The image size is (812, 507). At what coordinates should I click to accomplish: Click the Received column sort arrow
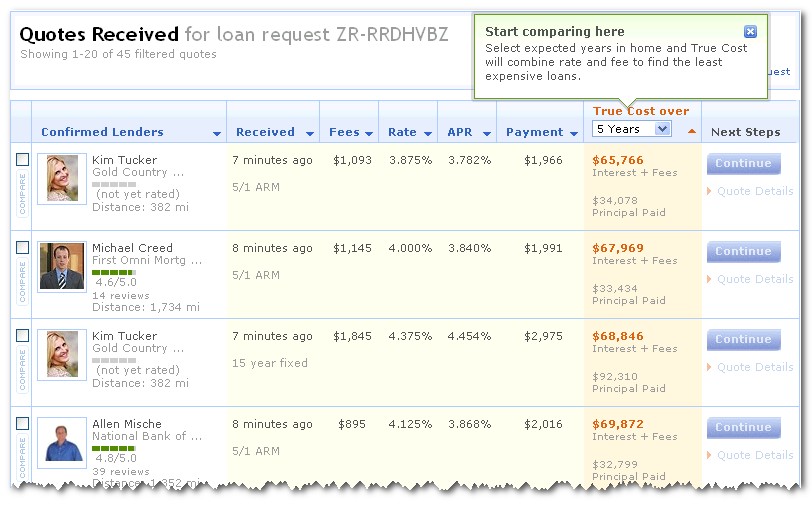click(309, 133)
